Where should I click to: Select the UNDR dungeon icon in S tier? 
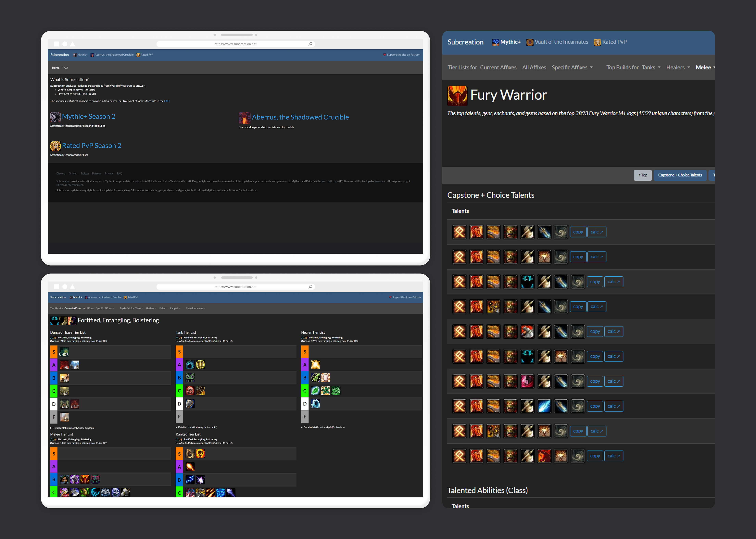point(64,352)
